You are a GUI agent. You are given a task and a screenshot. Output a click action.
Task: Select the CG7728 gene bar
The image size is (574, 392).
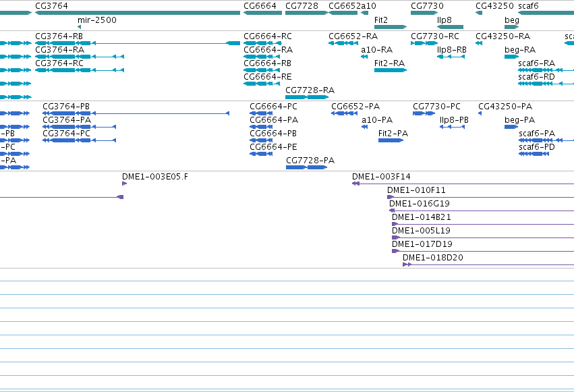click(306, 13)
